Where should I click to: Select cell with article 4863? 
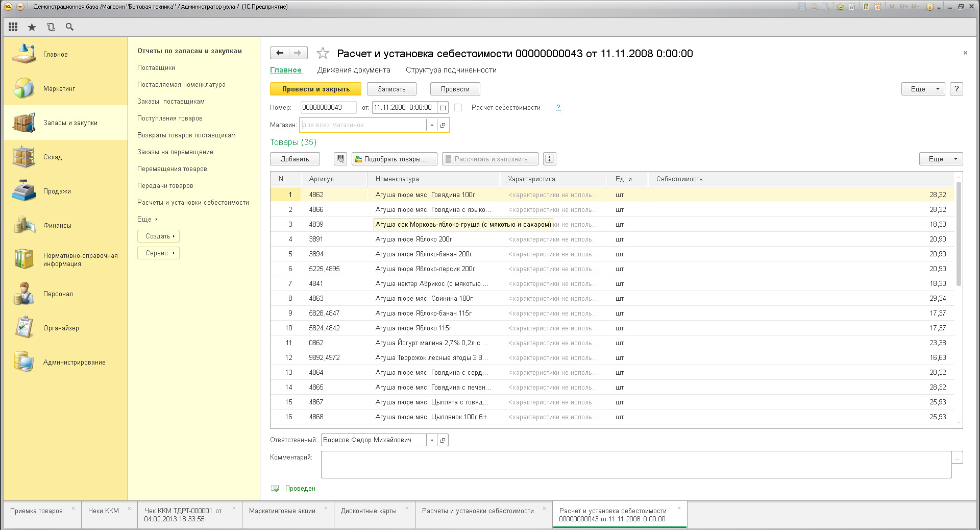334,298
